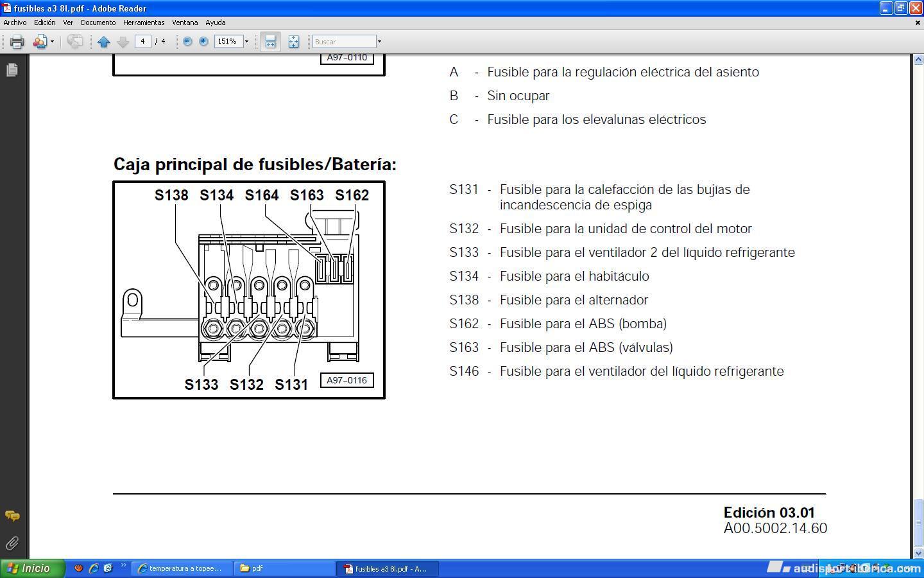Click the Inicio start button
Screen dimensions: 924x578
tap(32, 568)
